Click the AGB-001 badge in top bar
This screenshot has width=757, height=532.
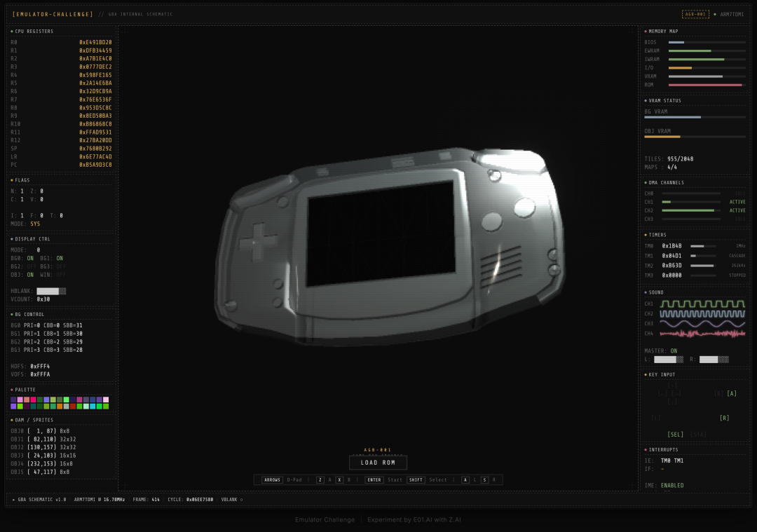tap(695, 14)
